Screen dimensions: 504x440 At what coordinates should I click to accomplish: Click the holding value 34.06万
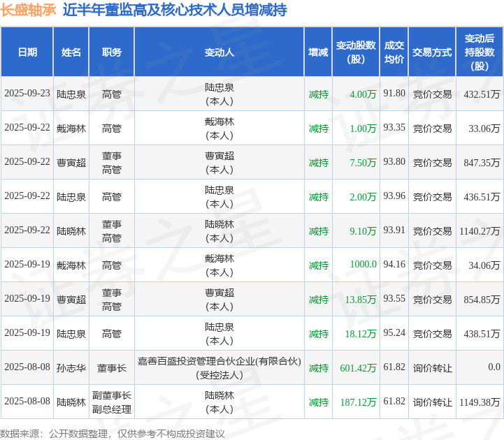[484, 265]
